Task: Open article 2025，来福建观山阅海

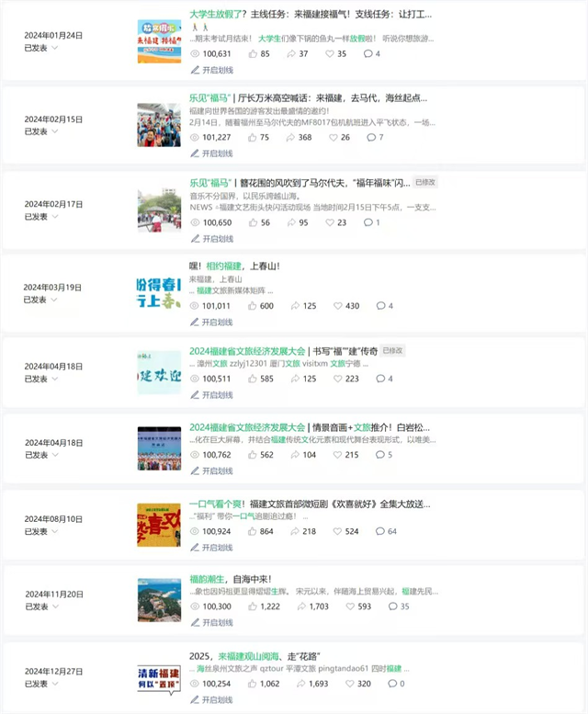Action: coord(254,657)
